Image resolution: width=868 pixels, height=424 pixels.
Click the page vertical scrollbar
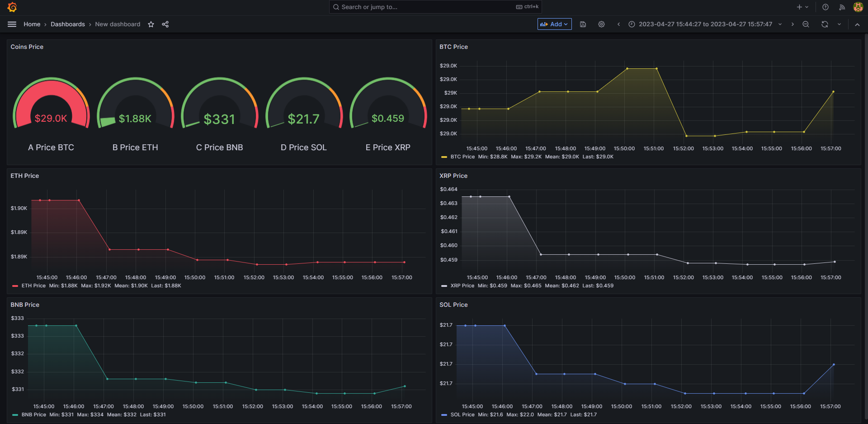point(866,226)
